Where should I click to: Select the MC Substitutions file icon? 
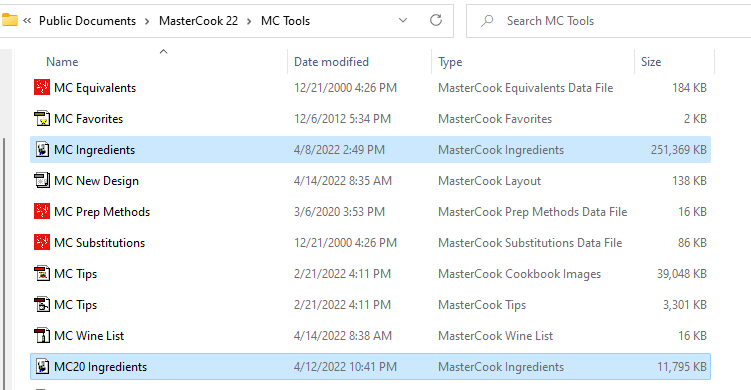pos(42,242)
